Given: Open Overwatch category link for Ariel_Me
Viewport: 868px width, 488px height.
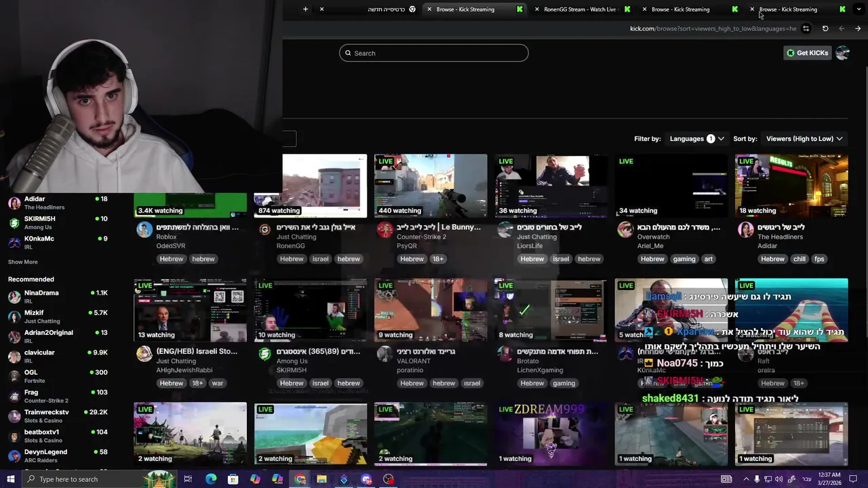Looking at the screenshot, I should 653,237.
